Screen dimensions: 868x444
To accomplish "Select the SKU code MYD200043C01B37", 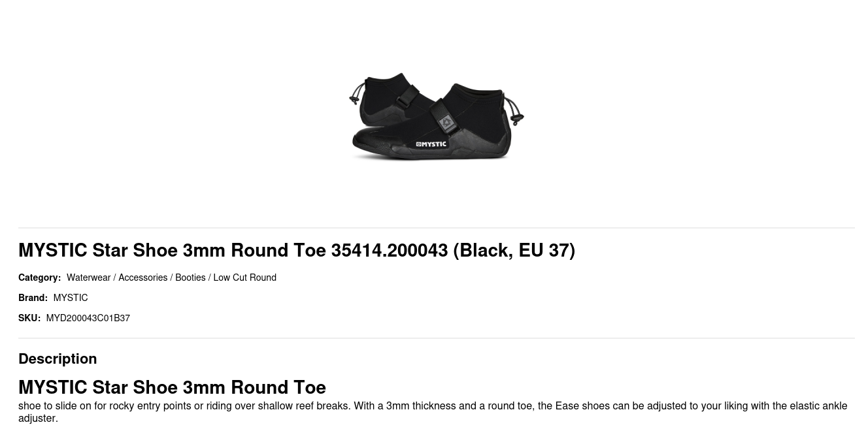I will point(88,318).
